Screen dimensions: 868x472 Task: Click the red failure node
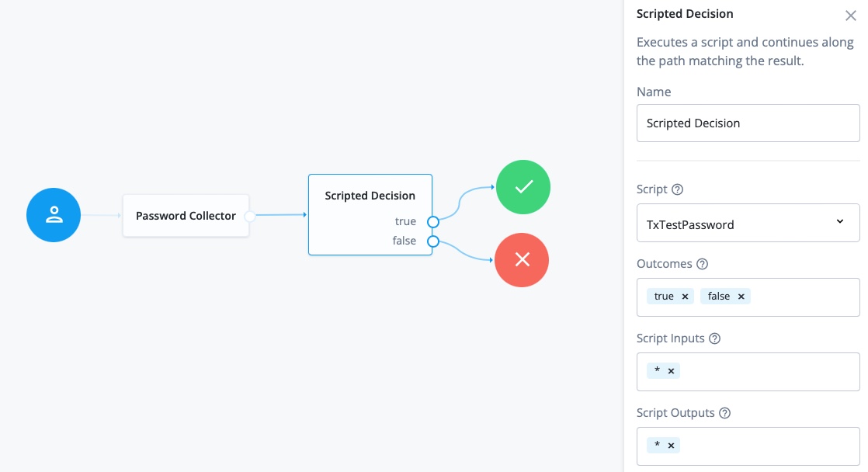tap(522, 260)
